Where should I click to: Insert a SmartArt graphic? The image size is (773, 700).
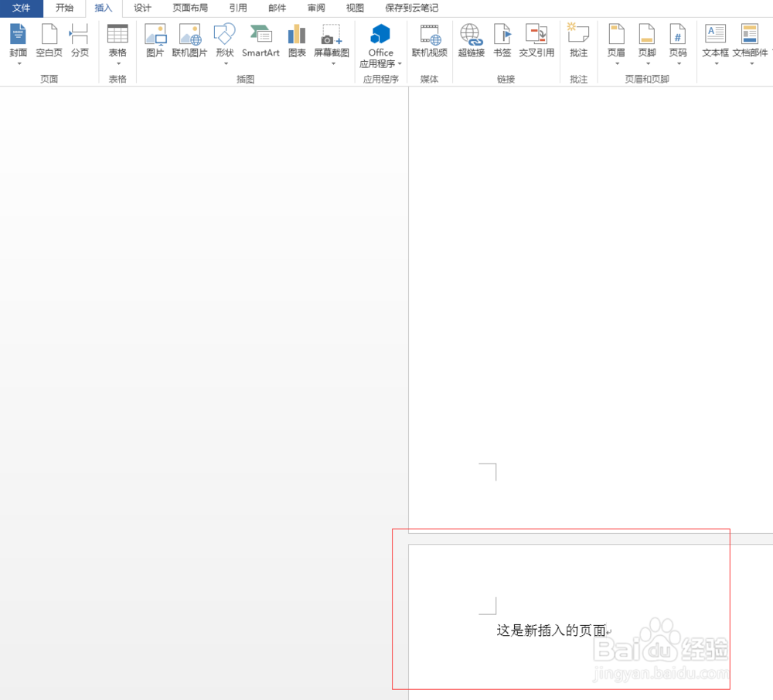coord(261,41)
